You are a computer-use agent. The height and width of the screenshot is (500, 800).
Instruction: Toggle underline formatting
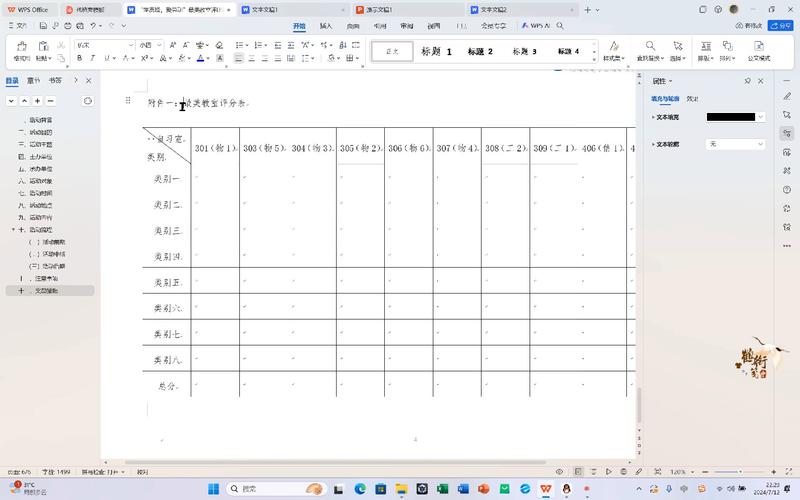[x=107, y=58]
